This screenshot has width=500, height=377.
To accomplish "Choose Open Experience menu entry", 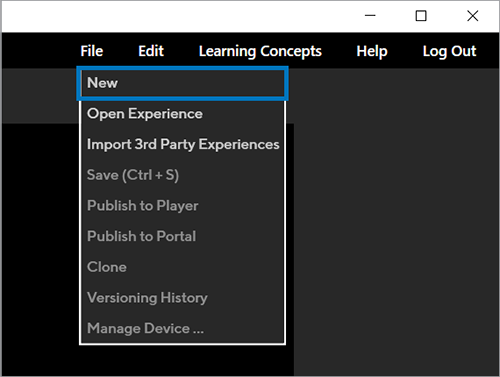I will pyautogui.click(x=182, y=114).
